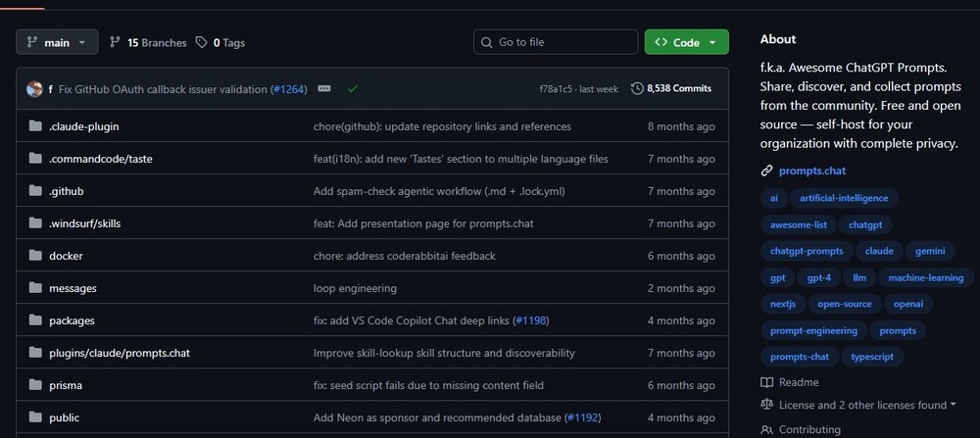Viewport: 980px width, 438px height.
Task: Click the folder icon for messages
Action: [35, 289]
